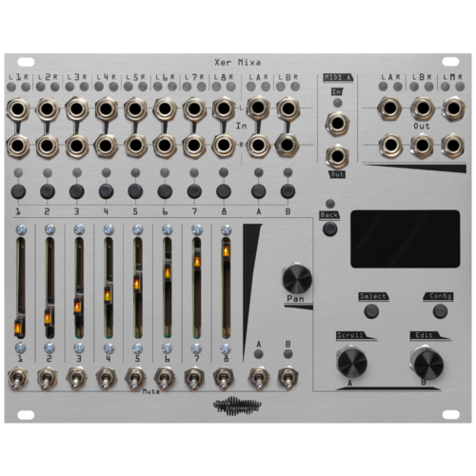Viewport: 476px width, 476px height.
Task: Push the channel 8 select button
Action: 224,191
